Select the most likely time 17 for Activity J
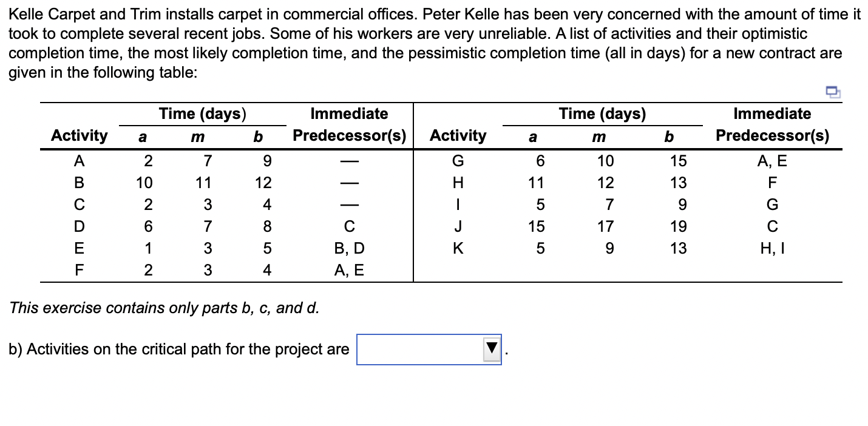 click(607, 226)
